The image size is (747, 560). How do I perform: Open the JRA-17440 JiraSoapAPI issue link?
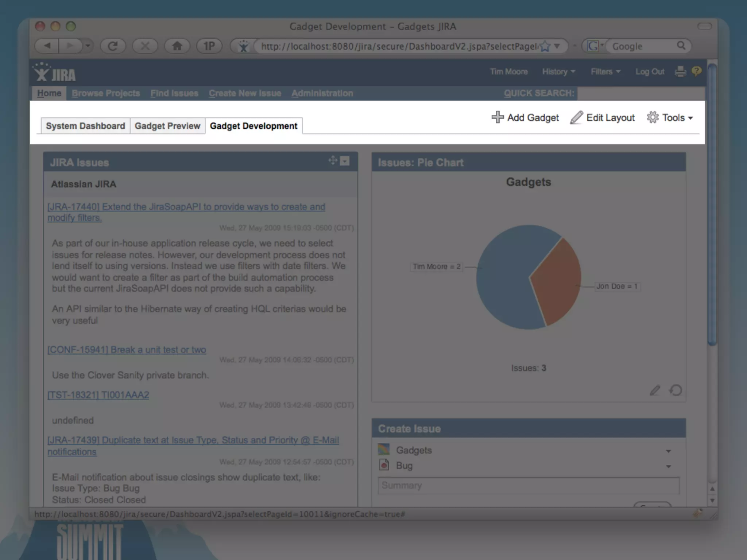186,212
